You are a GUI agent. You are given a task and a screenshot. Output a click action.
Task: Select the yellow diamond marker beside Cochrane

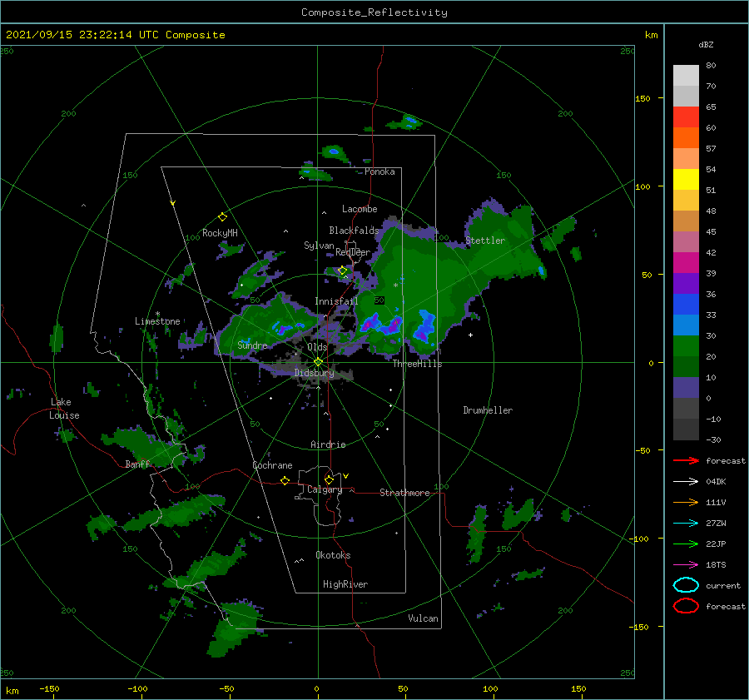point(285,480)
